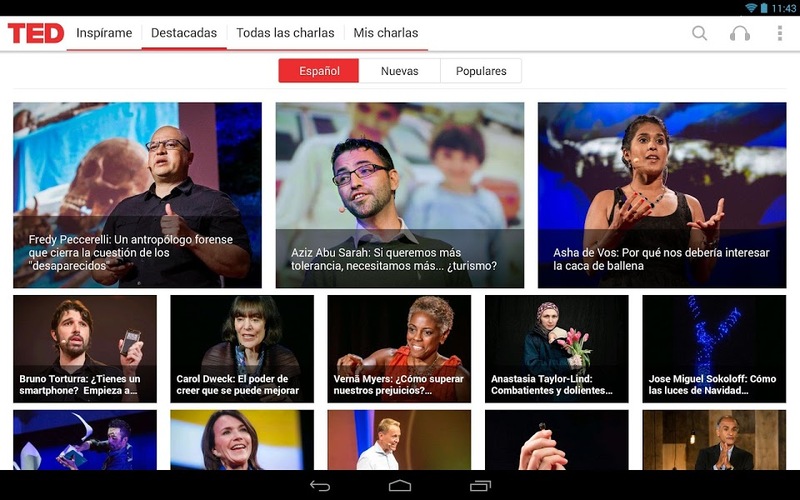This screenshot has width=800, height=500.
Task: Open the Todas las charlas tab
Action: click(x=285, y=33)
